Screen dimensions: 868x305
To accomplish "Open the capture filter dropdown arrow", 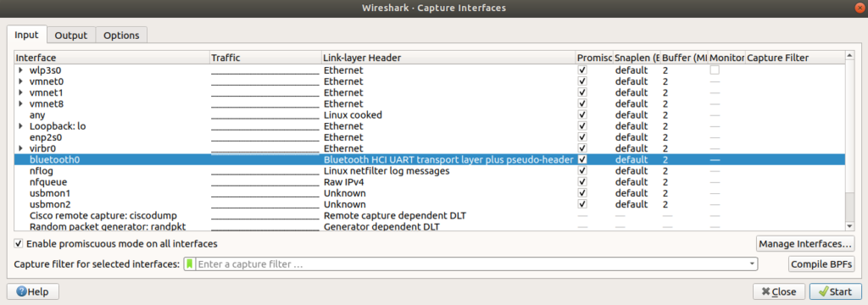I will click(752, 264).
